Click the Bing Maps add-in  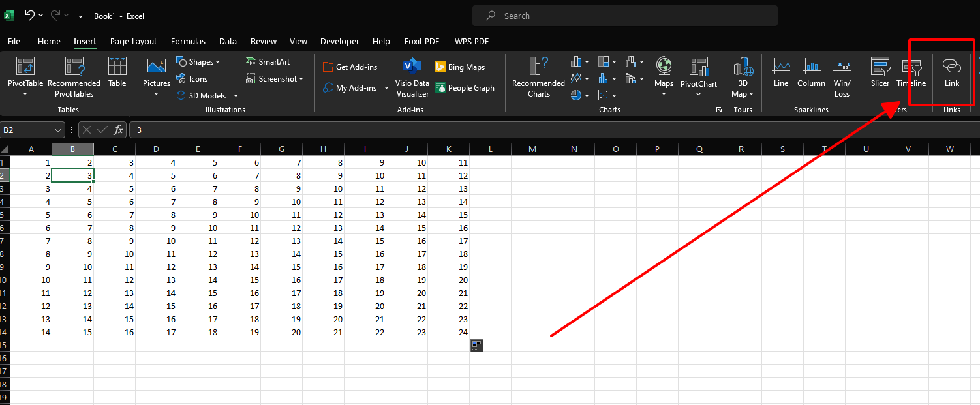tap(460, 67)
